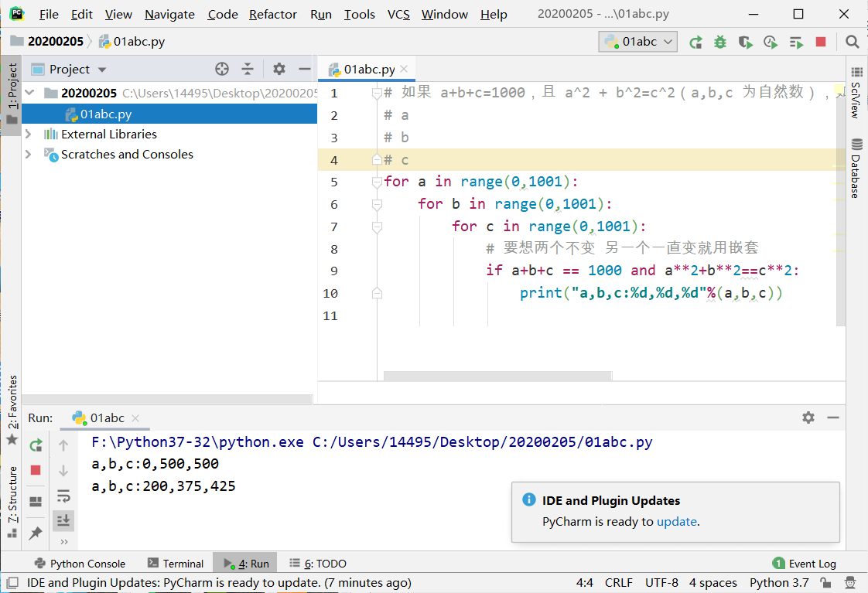Image resolution: width=868 pixels, height=593 pixels.
Task: Open the 6: TODO tool window
Action: 318,563
